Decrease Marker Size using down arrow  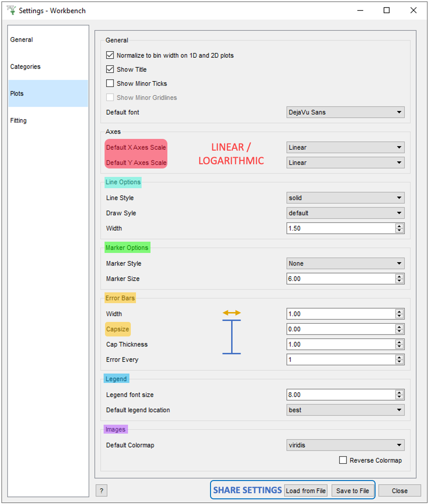pyautogui.click(x=399, y=281)
